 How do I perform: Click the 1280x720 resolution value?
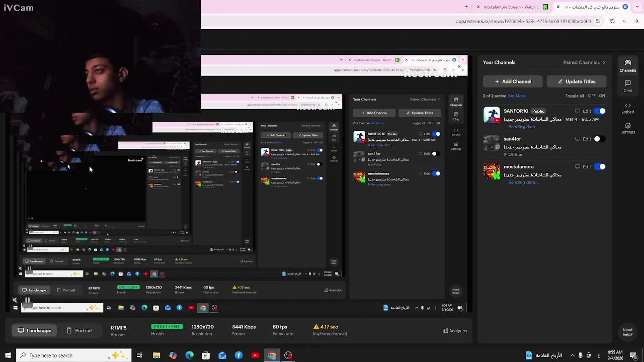pyautogui.click(x=203, y=327)
